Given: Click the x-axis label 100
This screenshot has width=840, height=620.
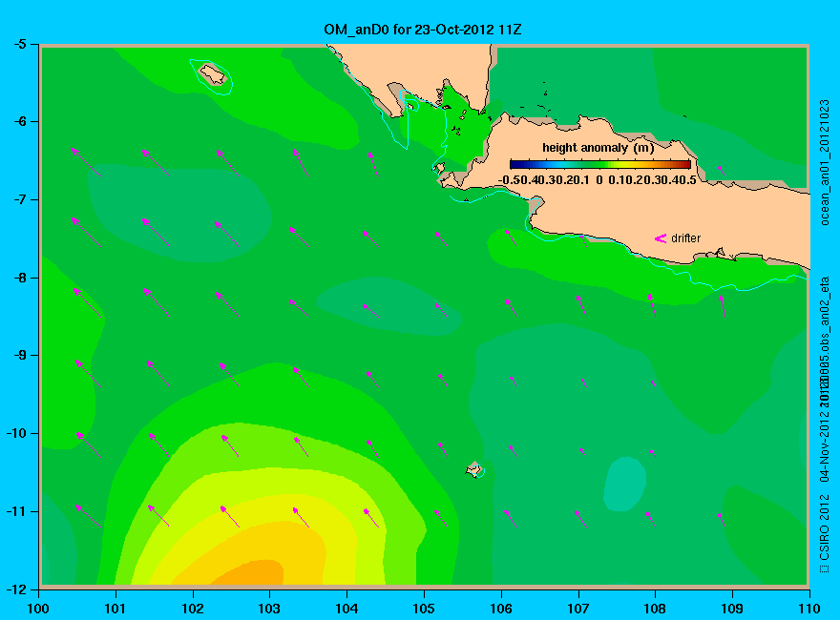Looking at the screenshot, I should pos(38,609).
